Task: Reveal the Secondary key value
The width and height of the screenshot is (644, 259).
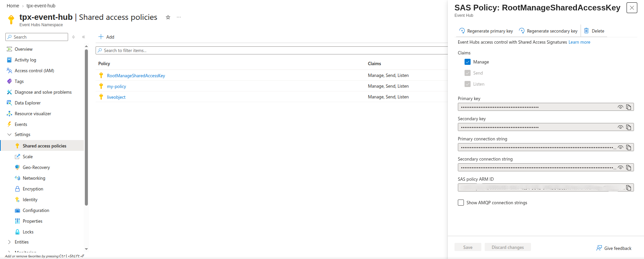Action: coord(621,127)
